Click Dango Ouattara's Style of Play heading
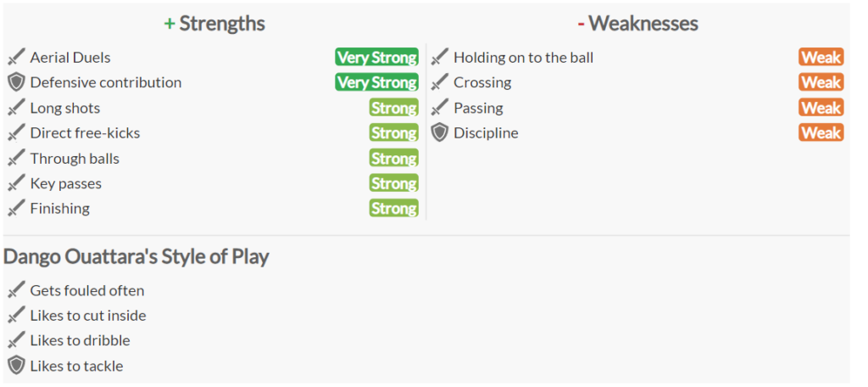Screen dimensions: 868x387 point(136,256)
